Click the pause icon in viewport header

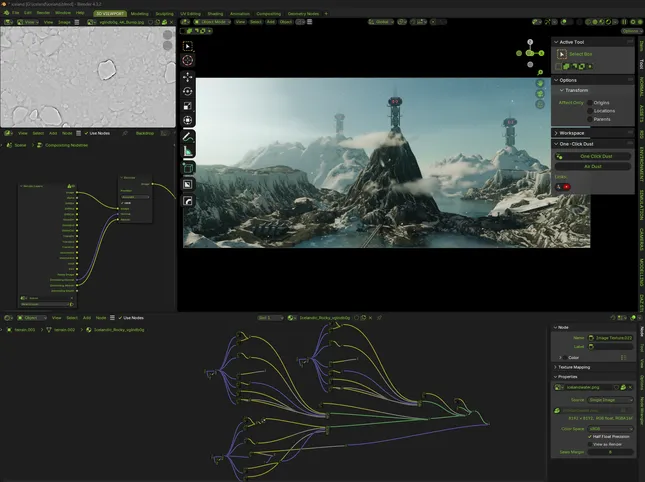tap(624, 22)
